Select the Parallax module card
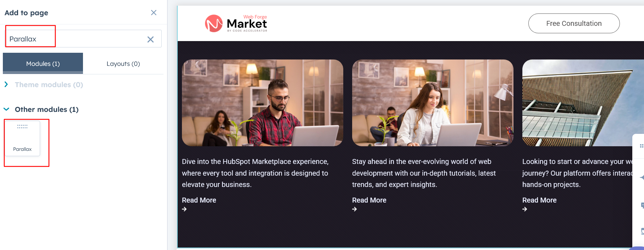Screen dimensions: 644x250 point(22,138)
